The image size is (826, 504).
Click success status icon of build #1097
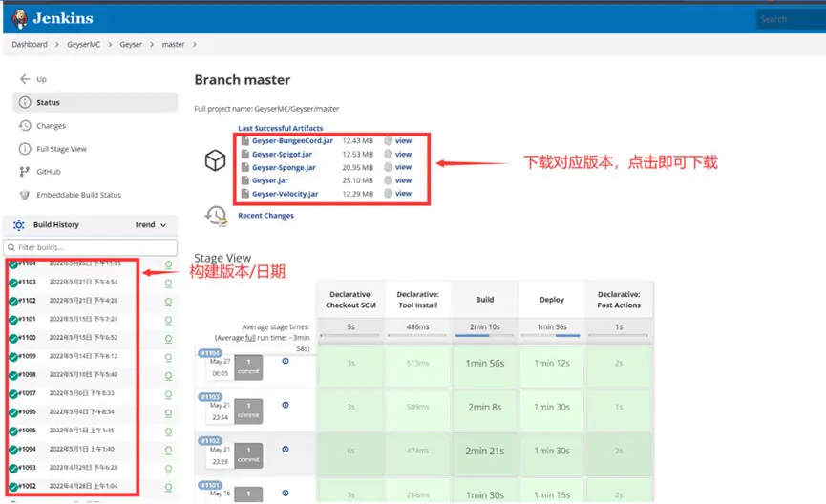pos(13,394)
